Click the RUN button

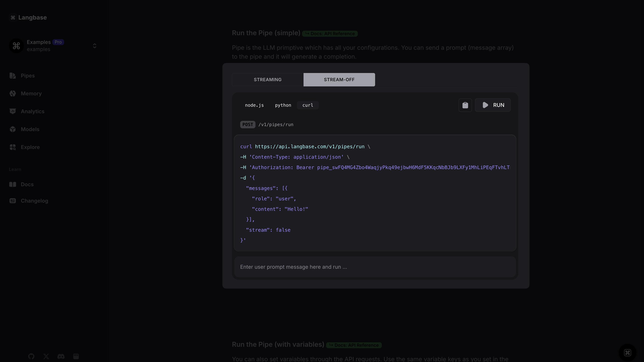click(493, 105)
